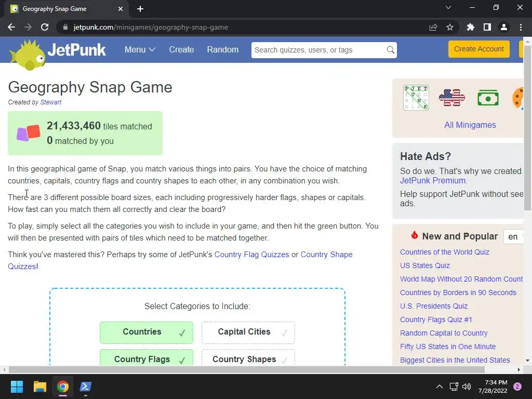Open the US States Quiz link

425,265
